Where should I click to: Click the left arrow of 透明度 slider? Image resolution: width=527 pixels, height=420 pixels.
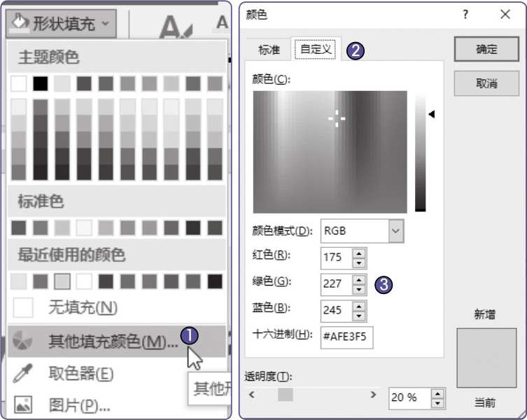coord(252,395)
